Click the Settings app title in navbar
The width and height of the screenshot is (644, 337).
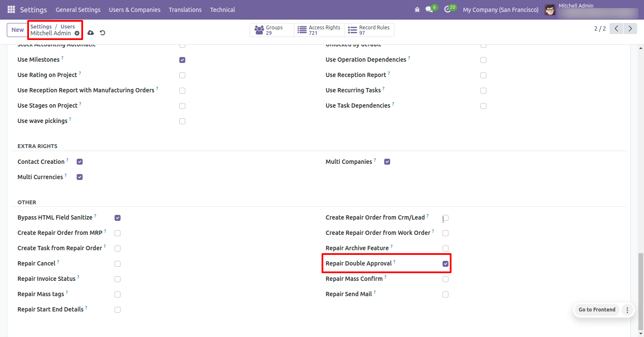pos(34,10)
